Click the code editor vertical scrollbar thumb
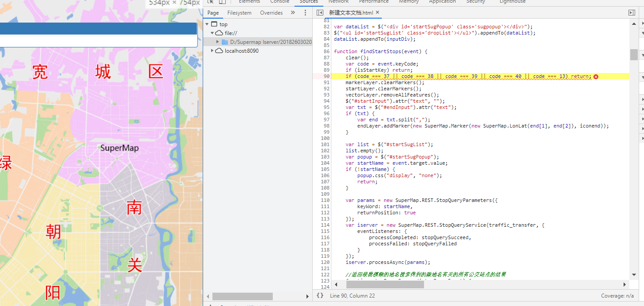 coord(634,54)
